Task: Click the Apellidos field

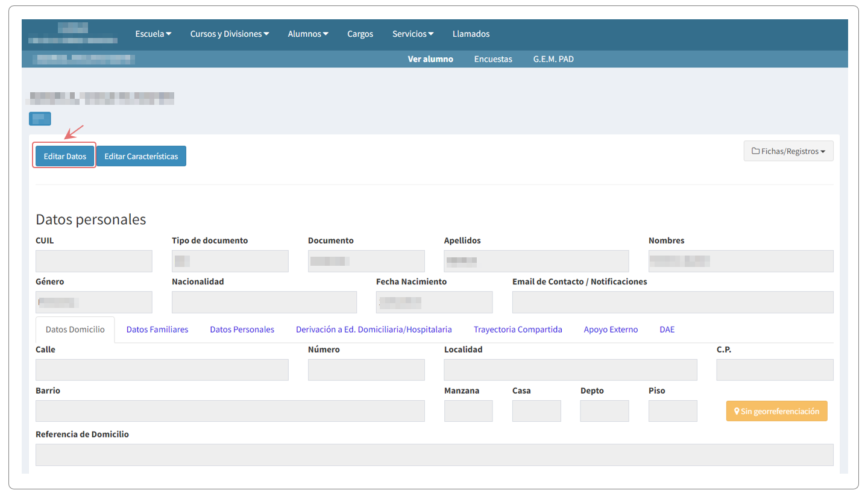Action: pos(536,261)
